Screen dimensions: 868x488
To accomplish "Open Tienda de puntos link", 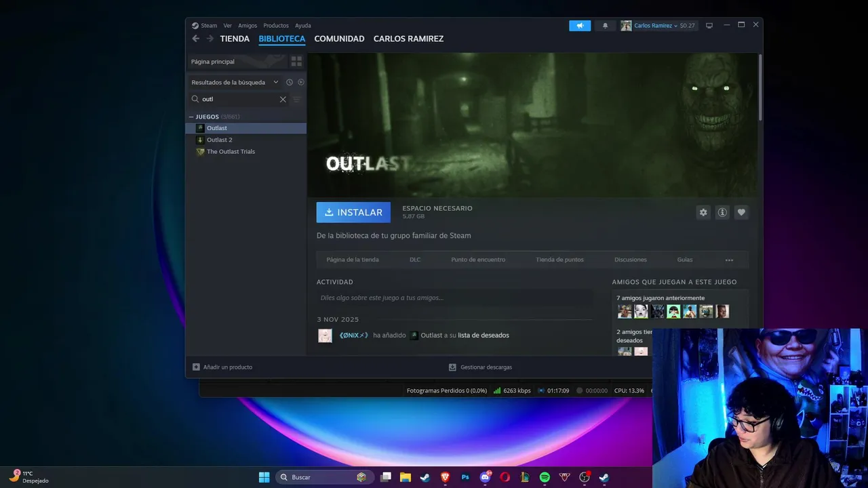I will (559, 260).
